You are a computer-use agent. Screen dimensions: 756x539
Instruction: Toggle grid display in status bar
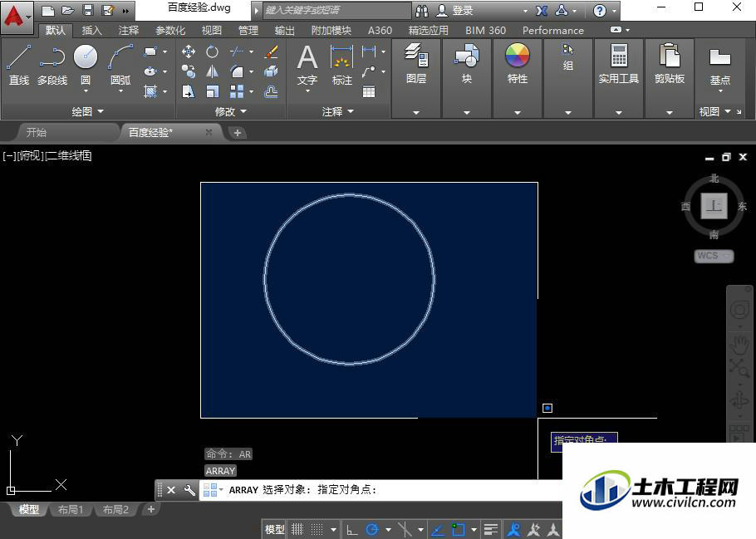(297, 529)
